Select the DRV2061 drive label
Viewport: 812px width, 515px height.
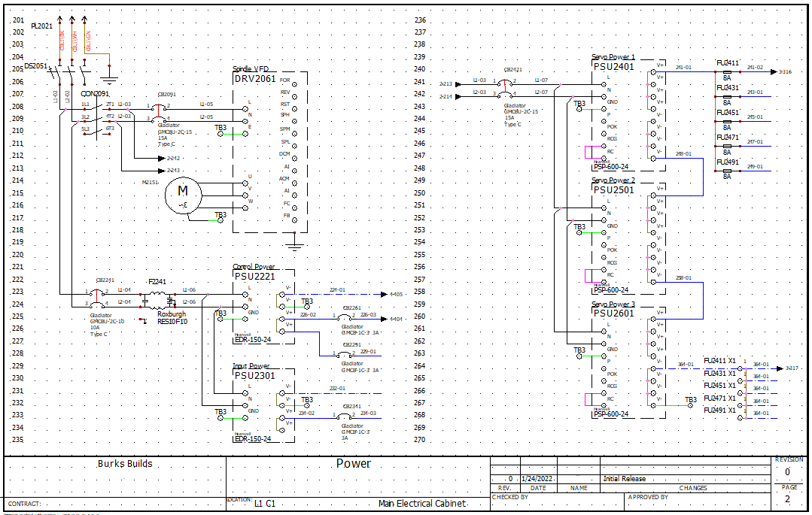[255, 79]
